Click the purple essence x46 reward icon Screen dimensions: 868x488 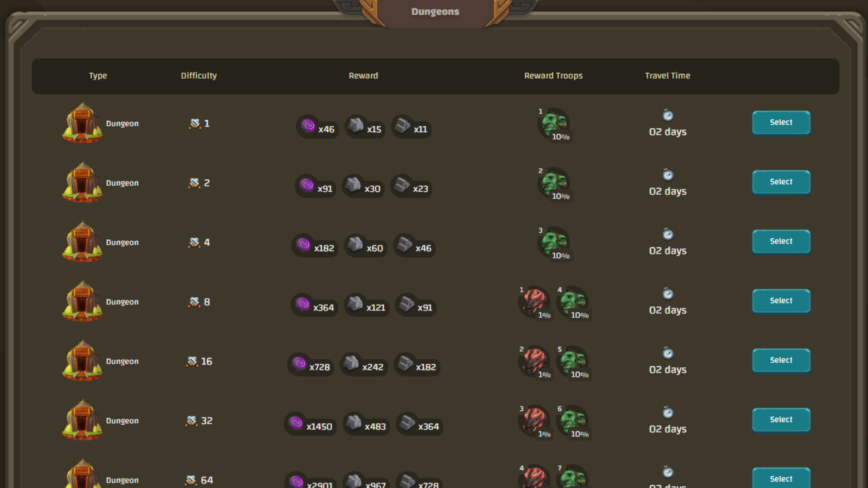point(308,125)
